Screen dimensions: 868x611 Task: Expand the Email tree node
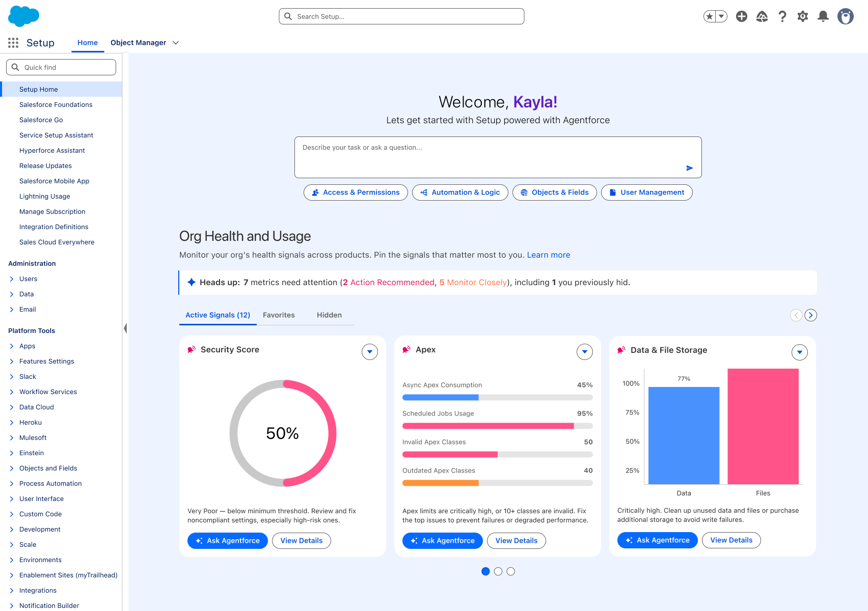pos(12,310)
